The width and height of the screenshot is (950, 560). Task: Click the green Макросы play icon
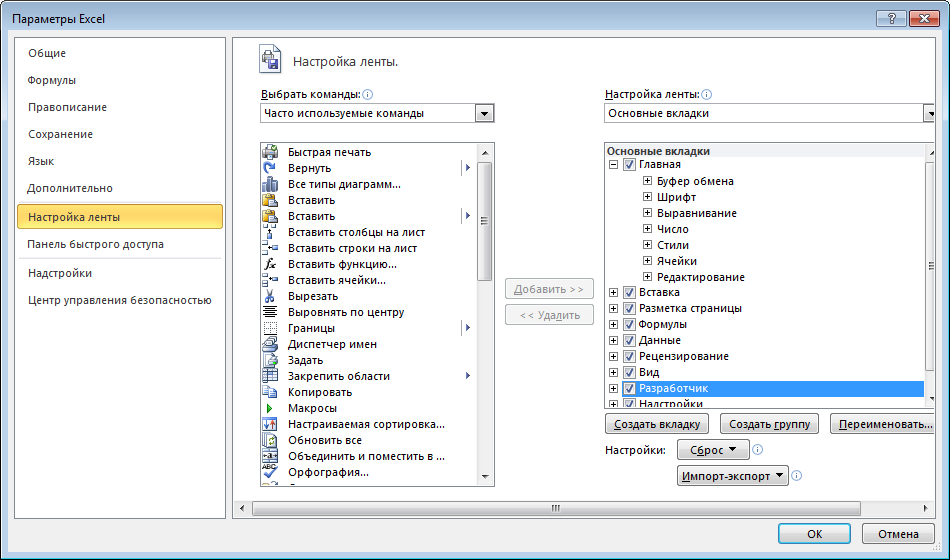[x=270, y=408]
